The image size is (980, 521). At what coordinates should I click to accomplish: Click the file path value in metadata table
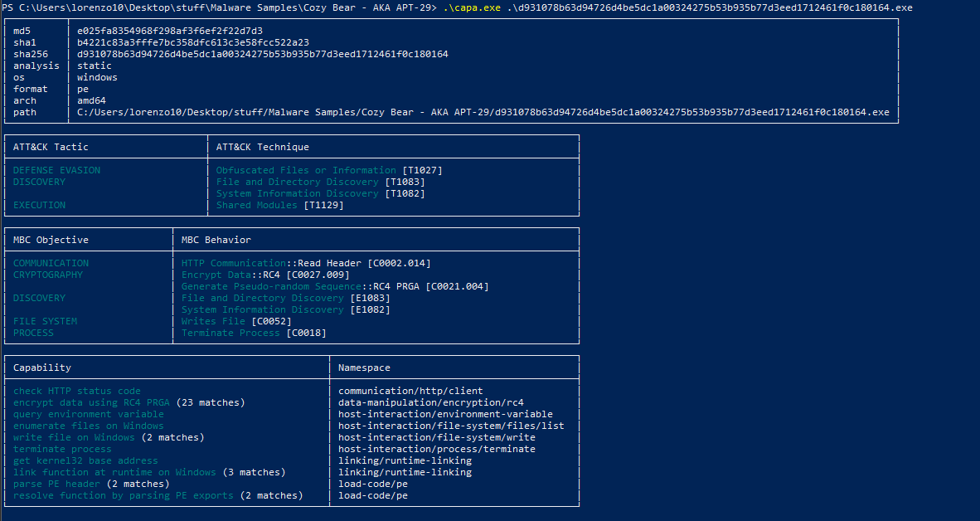[x=483, y=112]
